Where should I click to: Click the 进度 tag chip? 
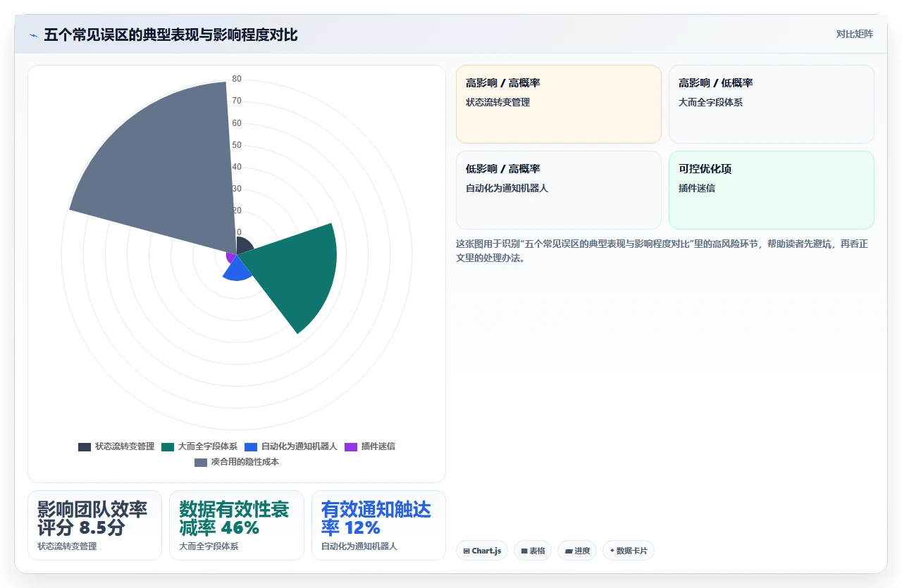tap(577, 551)
